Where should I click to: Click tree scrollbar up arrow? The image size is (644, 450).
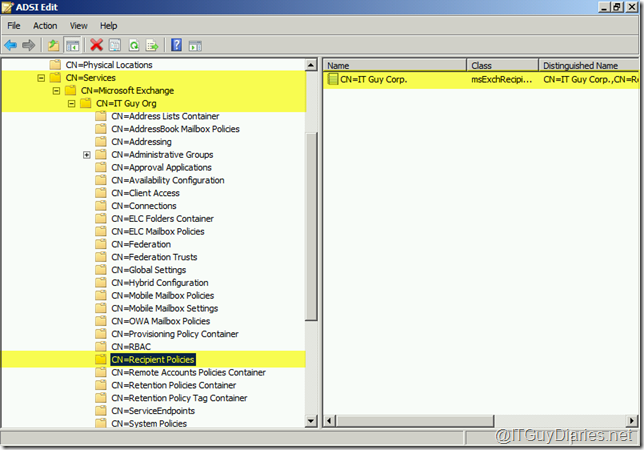tap(311, 65)
